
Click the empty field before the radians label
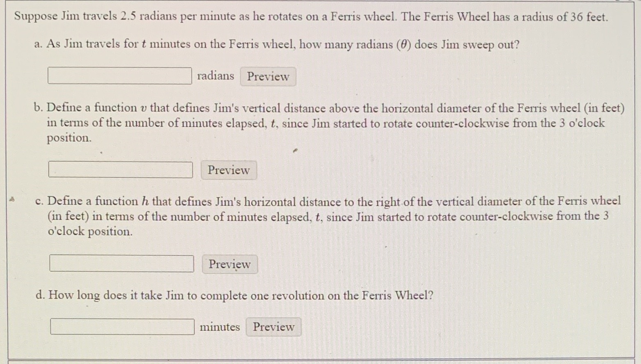(119, 76)
